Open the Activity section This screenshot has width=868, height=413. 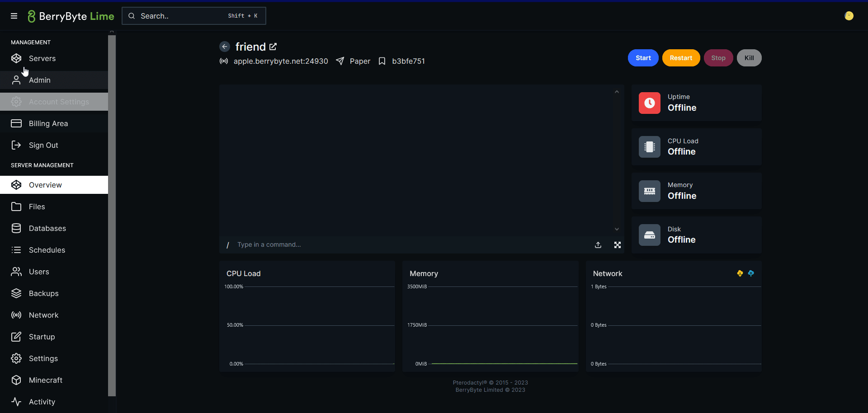[x=54, y=402]
